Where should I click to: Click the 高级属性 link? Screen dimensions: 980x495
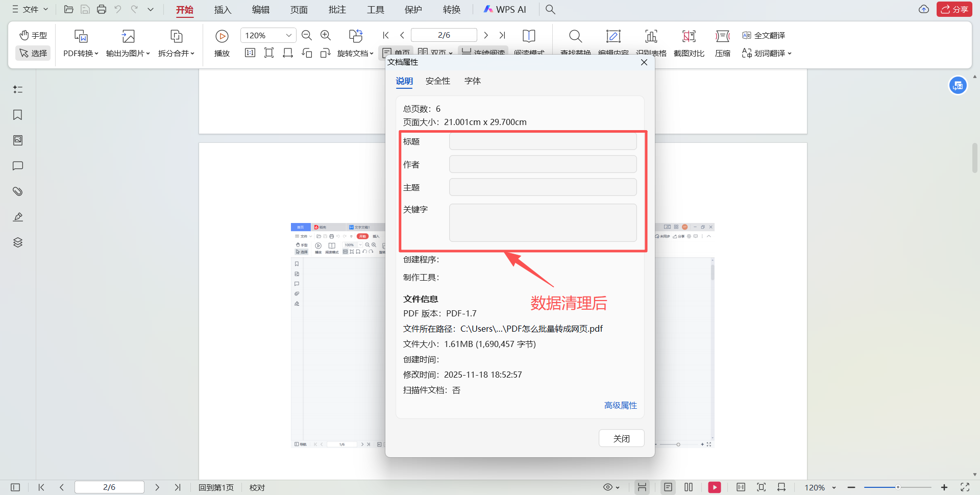click(x=621, y=405)
